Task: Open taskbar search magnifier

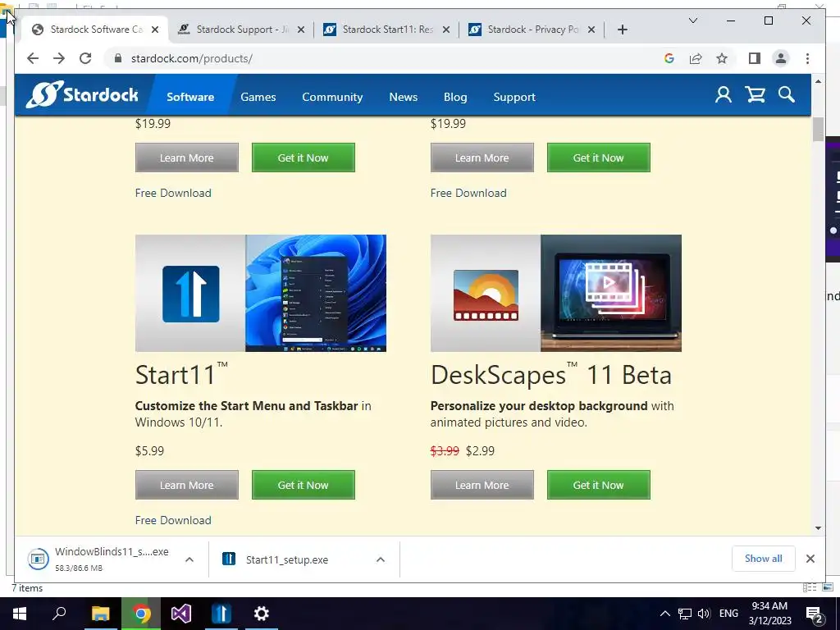Action: tap(59, 614)
